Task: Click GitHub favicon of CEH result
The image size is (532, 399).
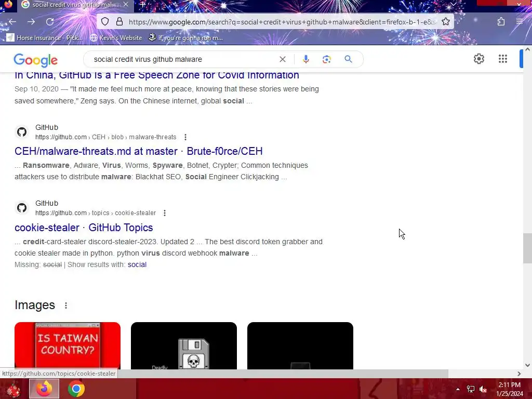Action: click(22, 132)
